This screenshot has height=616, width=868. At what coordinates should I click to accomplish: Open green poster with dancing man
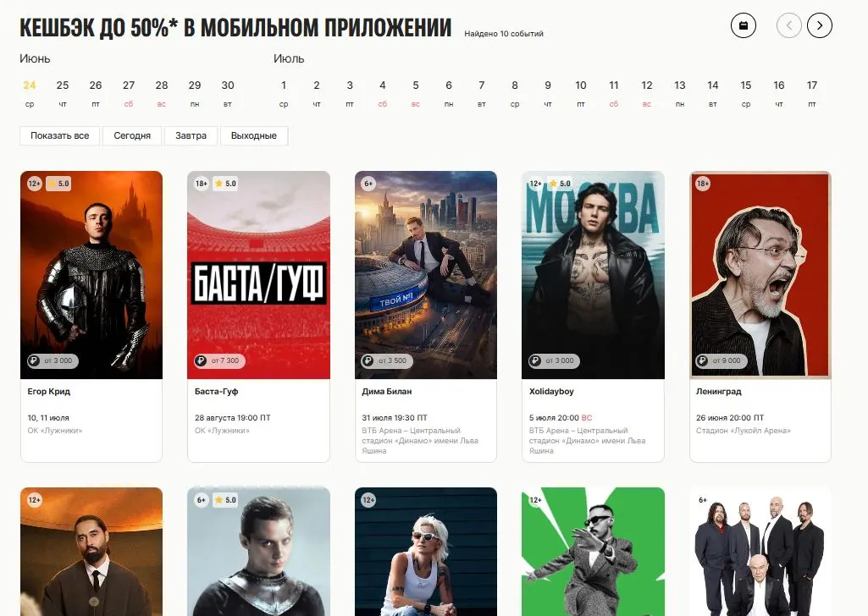593,552
